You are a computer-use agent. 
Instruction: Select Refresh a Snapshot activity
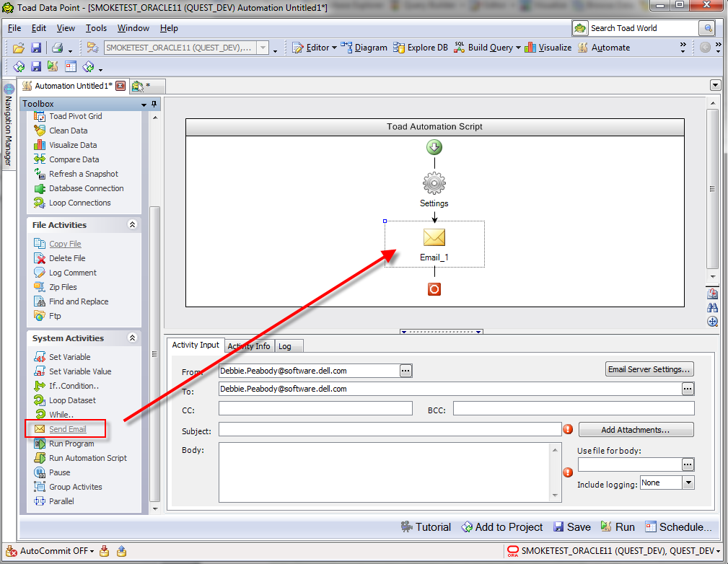pos(76,174)
